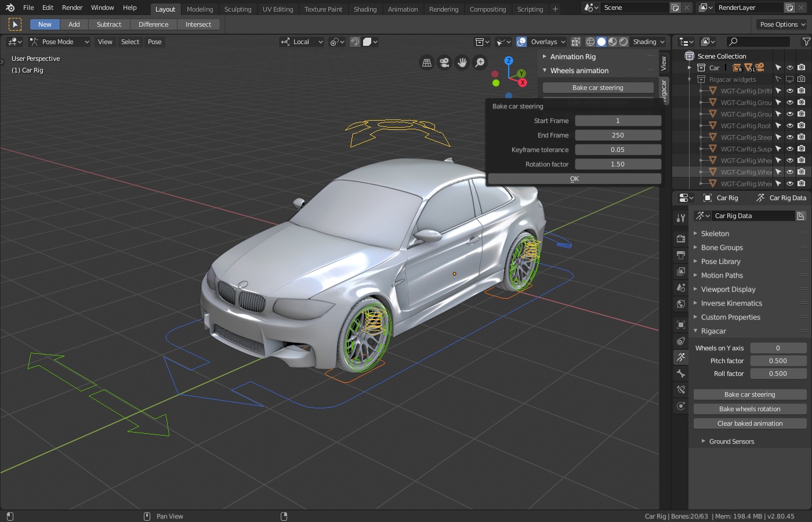Toggle viewport overlays on or off
This screenshot has height=522, width=812.
(x=521, y=42)
